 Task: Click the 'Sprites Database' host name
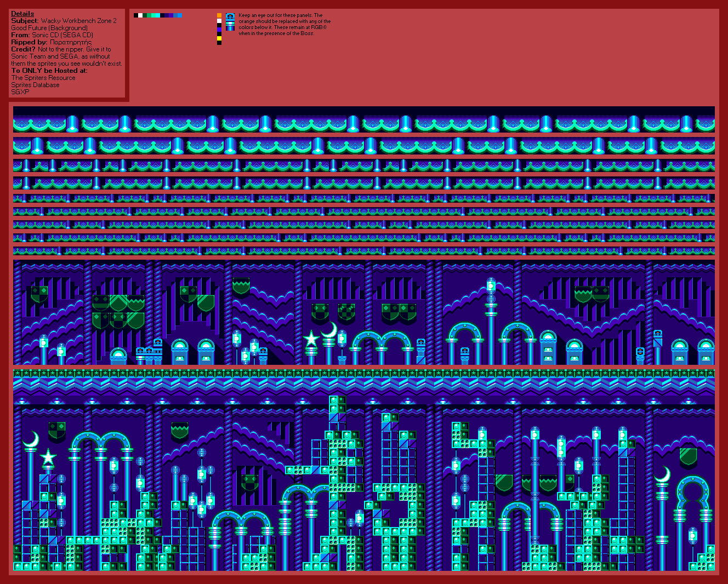[35, 85]
